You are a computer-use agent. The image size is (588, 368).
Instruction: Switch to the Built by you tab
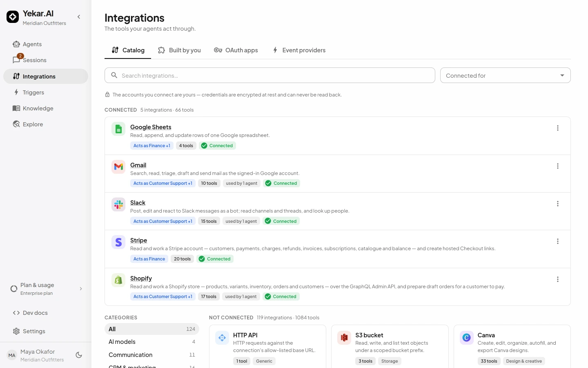179,50
